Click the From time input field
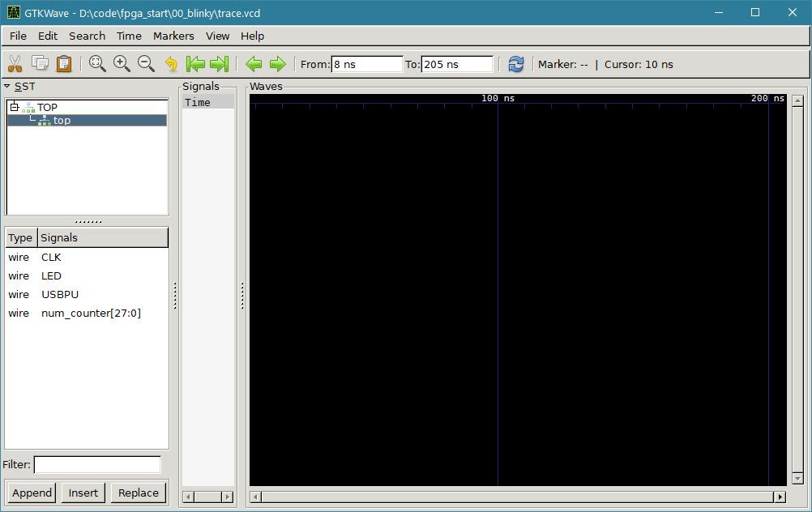This screenshot has width=812, height=512. [366, 64]
